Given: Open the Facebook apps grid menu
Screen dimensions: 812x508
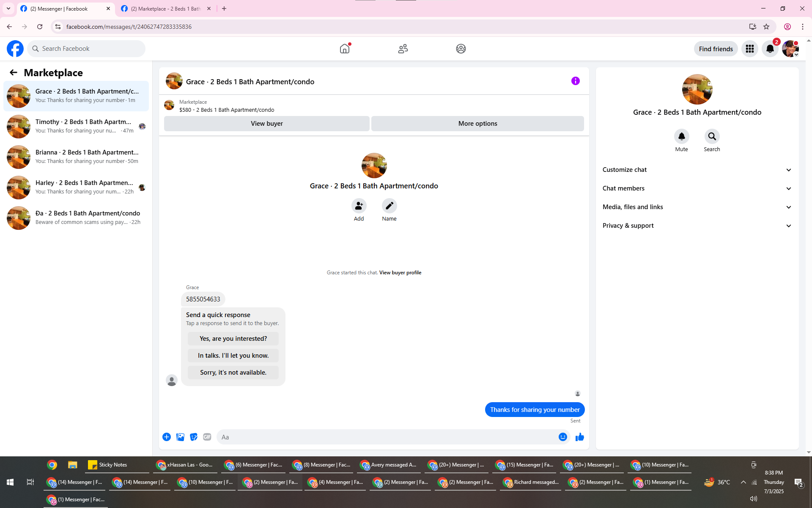Looking at the screenshot, I should pyautogui.click(x=749, y=49).
